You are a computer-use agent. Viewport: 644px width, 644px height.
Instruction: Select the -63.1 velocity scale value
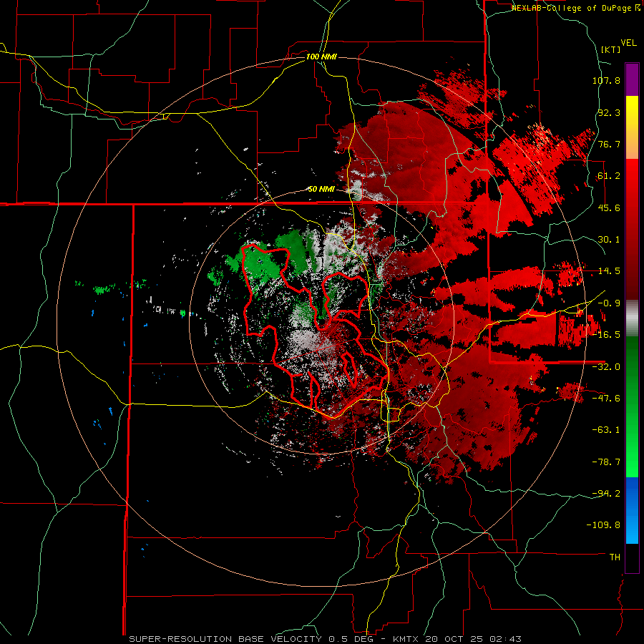point(606,430)
